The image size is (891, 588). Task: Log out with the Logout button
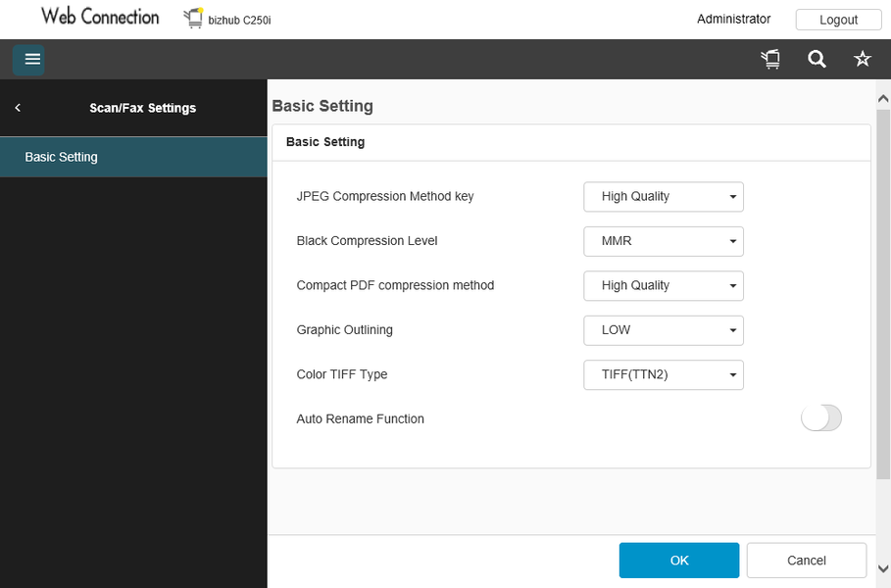click(x=838, y=20)
